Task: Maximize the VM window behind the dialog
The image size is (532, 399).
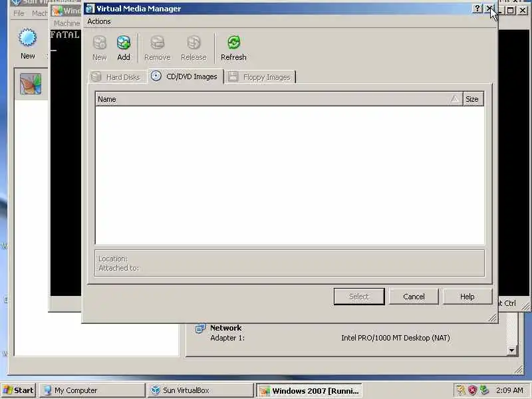Action: tap(510, 10)
